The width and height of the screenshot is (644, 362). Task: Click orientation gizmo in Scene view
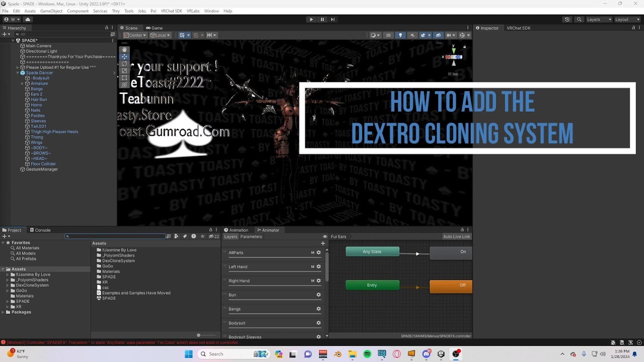pos(453,57)
